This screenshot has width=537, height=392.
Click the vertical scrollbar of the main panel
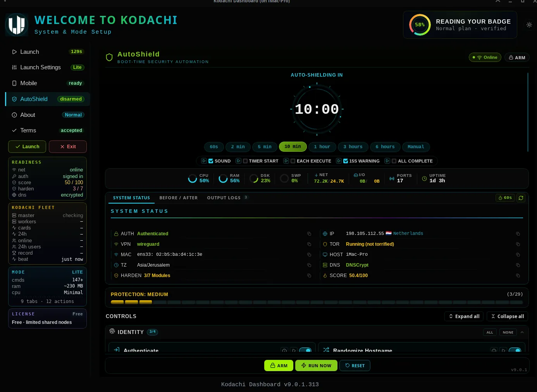coord(528,112)
